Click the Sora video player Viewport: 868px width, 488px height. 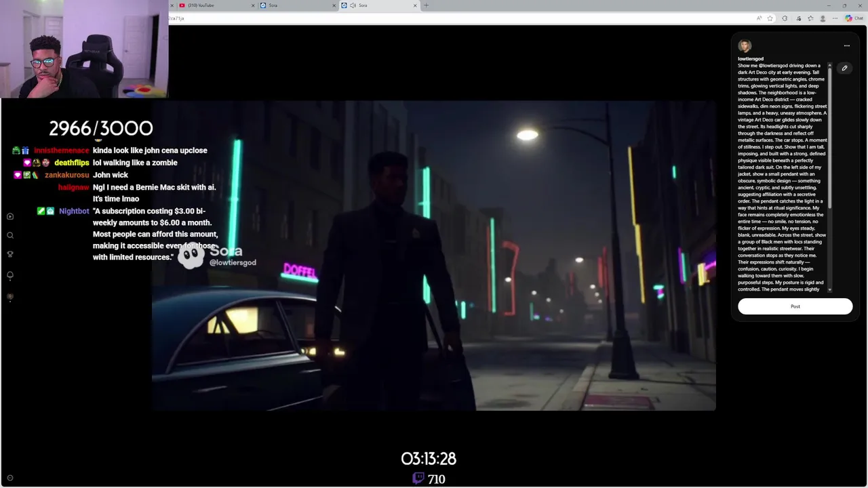point(434,256)
